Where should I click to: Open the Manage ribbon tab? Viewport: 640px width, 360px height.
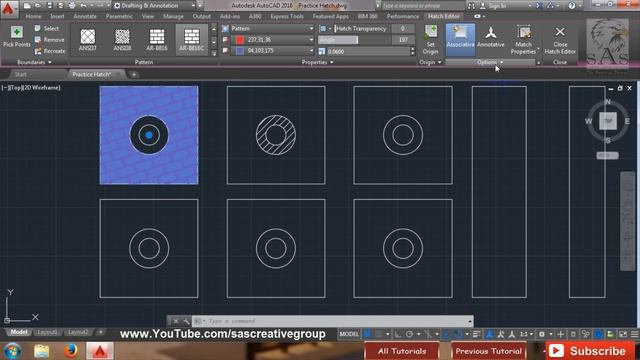(173, 16)
